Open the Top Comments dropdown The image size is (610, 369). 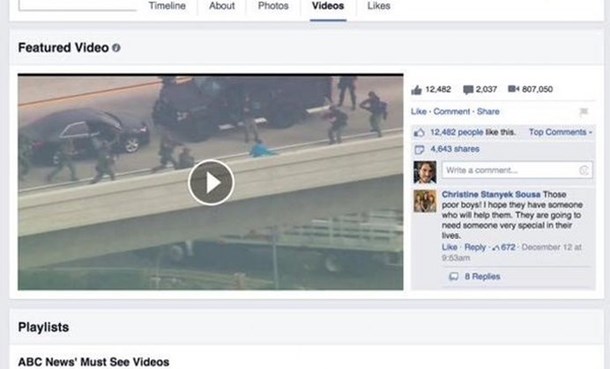tap(560, 132)
